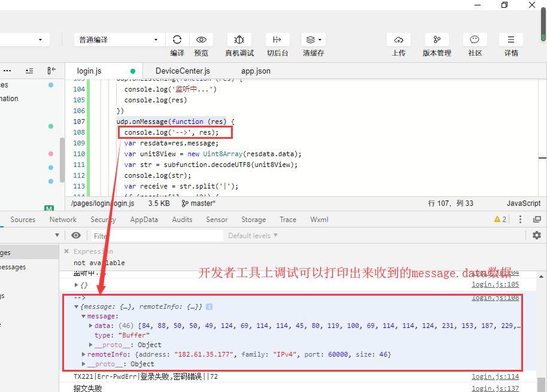Image resolution: width=547 pixels, height=392 pixels.
Task: Collapse the file tree sidebar panel
Action: click(x=52, y=71)
